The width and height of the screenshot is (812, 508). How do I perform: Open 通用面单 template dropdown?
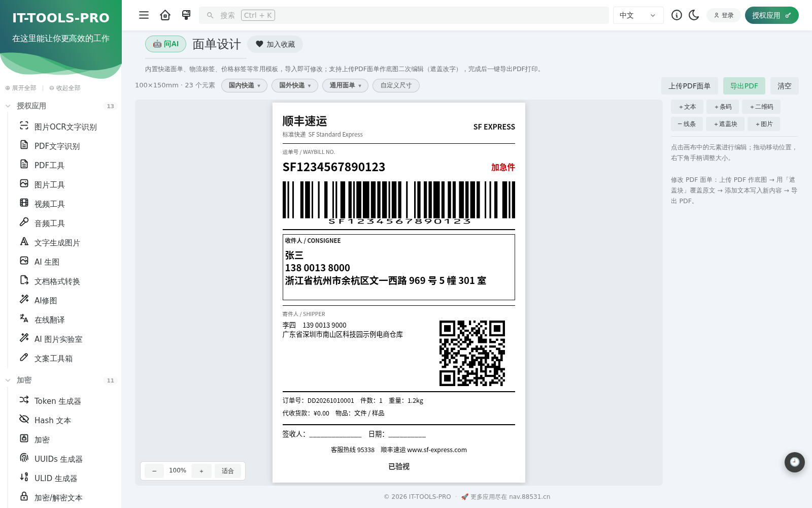pos(345,85)
